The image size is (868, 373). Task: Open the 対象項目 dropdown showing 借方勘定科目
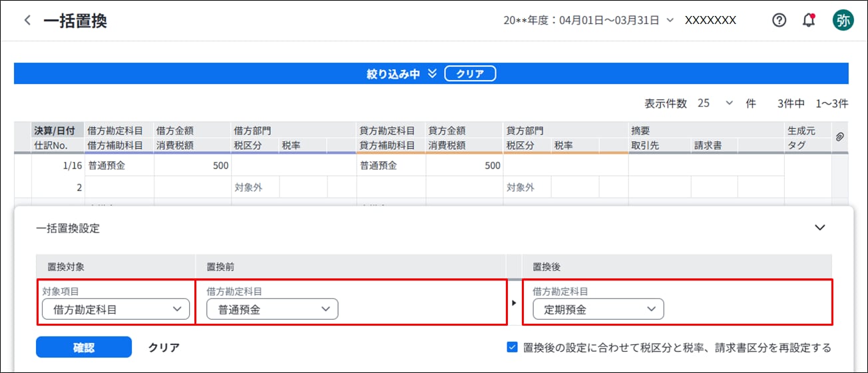(x=116, y=309)
